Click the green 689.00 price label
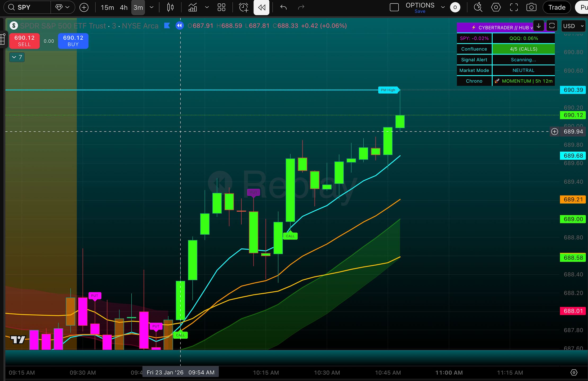Image resolution: width=588 pixels, height=381 pixels. click(x=573, y=219)
